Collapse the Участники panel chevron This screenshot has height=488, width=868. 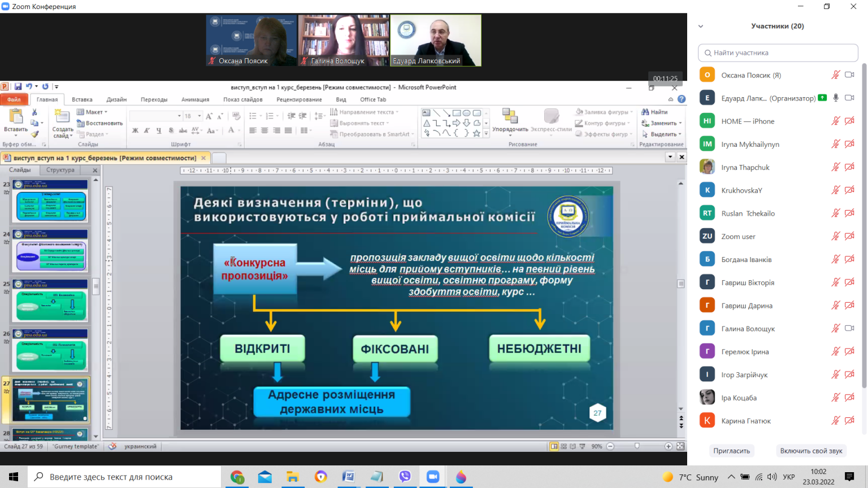point(701,26)
